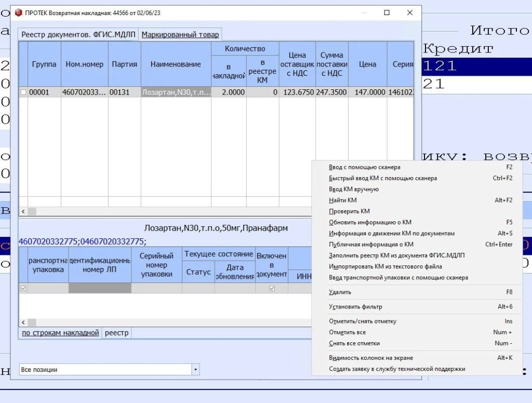Click highlighted 121 row in the Кредит background window
Image resolution: width=532 pixels, height=403 pixels.
point(477,66)
